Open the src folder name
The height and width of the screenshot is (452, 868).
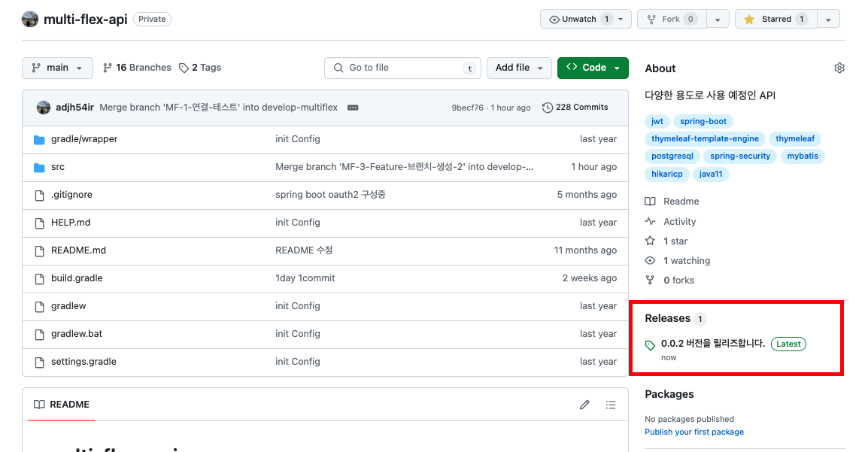coord(58,166)
